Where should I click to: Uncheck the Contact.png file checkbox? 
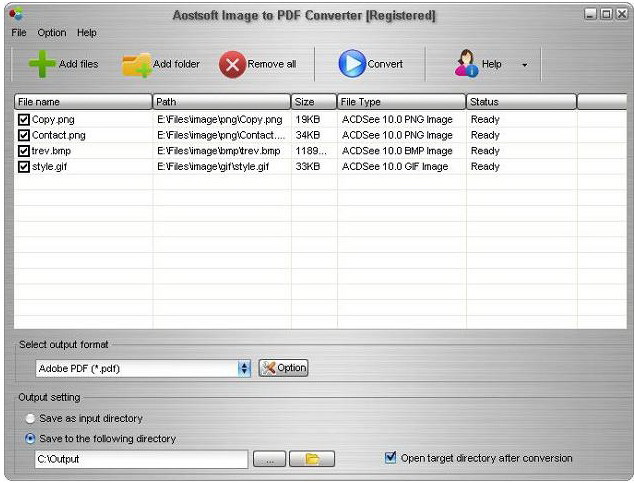click(24, 135)
